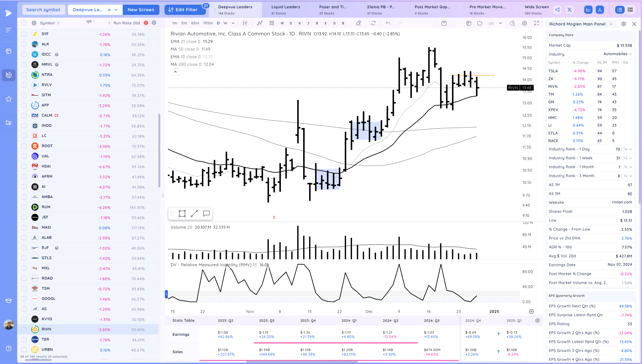Image resolution: width=642 pixels, height=364 pixels.
Task: Select the rectangle drawing tool
Action: pos(182,213)
